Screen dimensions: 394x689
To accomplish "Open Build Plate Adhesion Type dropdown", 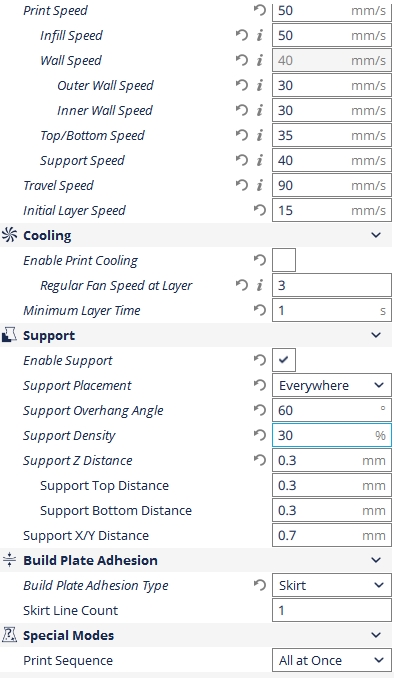I will [332, 585].
